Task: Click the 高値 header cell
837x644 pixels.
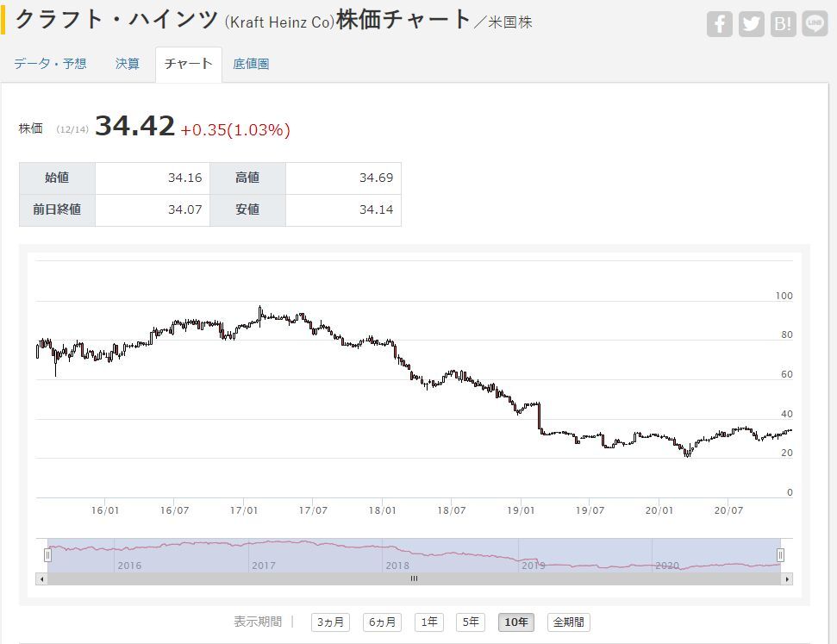Action: coord(247,178)
